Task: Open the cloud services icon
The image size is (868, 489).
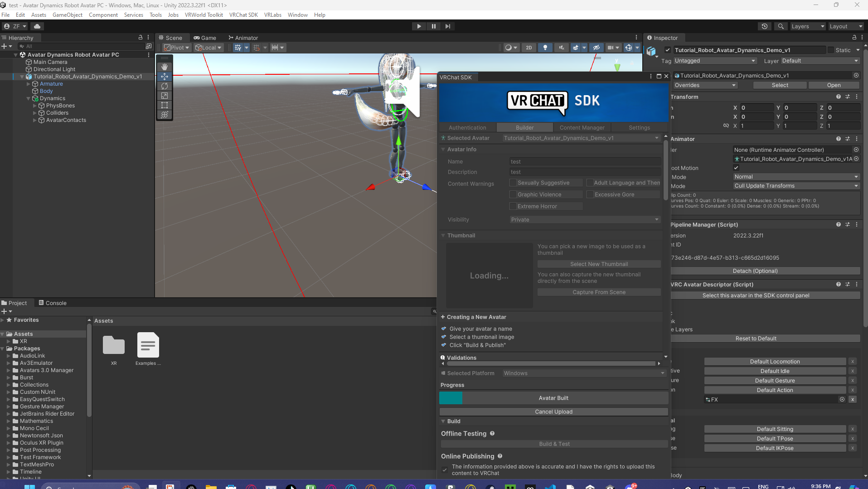Action: coord(37,26)
